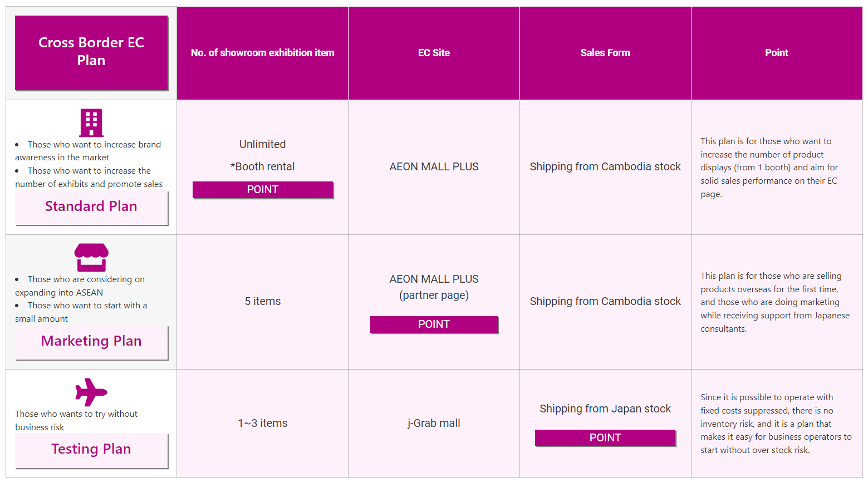Click AEON MALL PLUS in the Standard Plan row
Image resolution: width=868 pixels, height=482 pixels.
[434, 166]
